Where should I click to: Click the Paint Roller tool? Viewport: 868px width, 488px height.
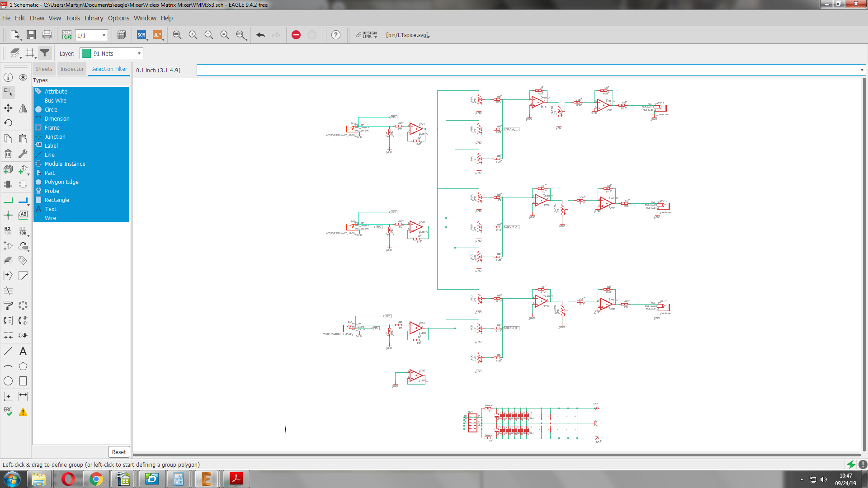8,305
